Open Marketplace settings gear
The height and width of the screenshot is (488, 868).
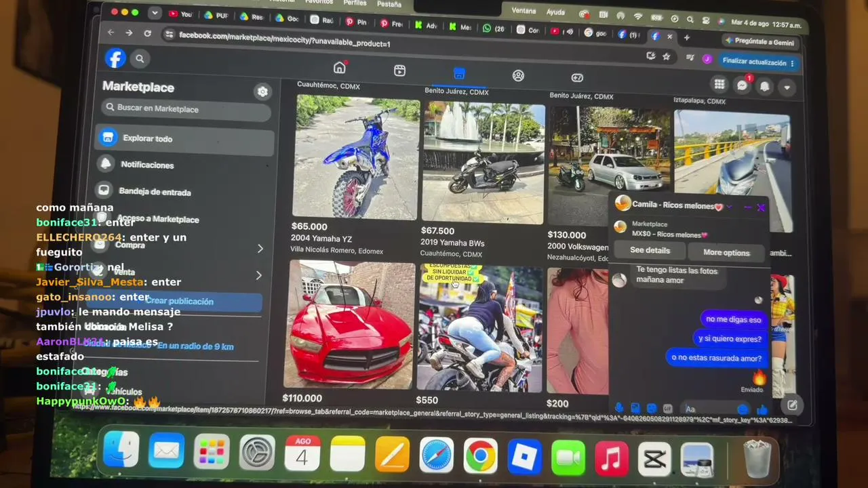262,91
